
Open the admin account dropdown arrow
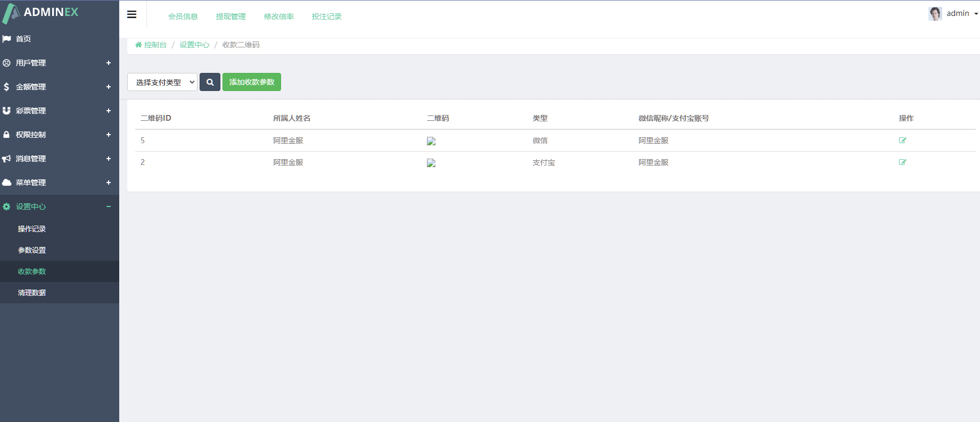[x=976, y=14]
